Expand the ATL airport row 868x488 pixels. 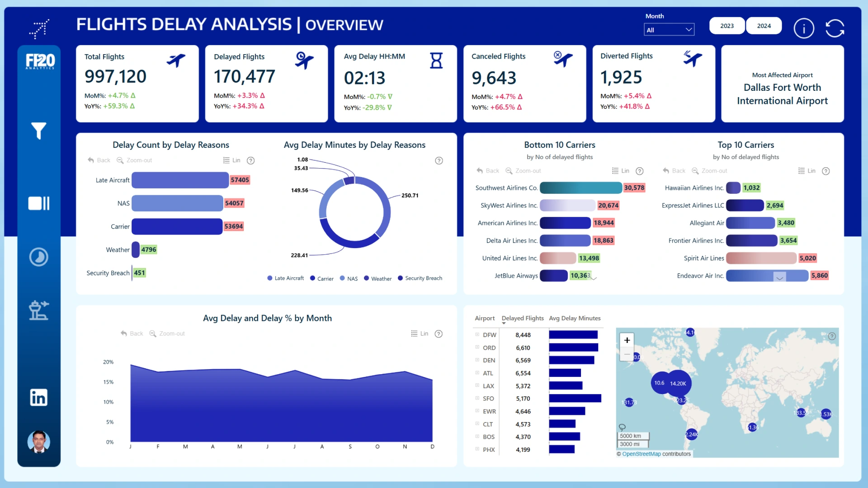click(477, 373)
